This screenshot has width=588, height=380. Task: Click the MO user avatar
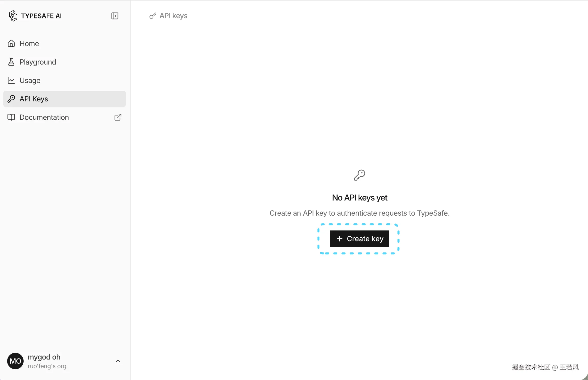15,361
